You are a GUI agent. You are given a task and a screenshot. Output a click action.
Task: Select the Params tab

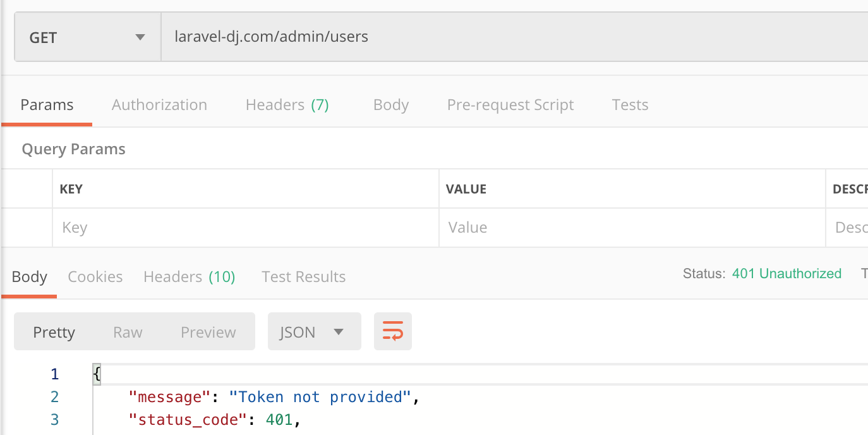click(47, 105)
